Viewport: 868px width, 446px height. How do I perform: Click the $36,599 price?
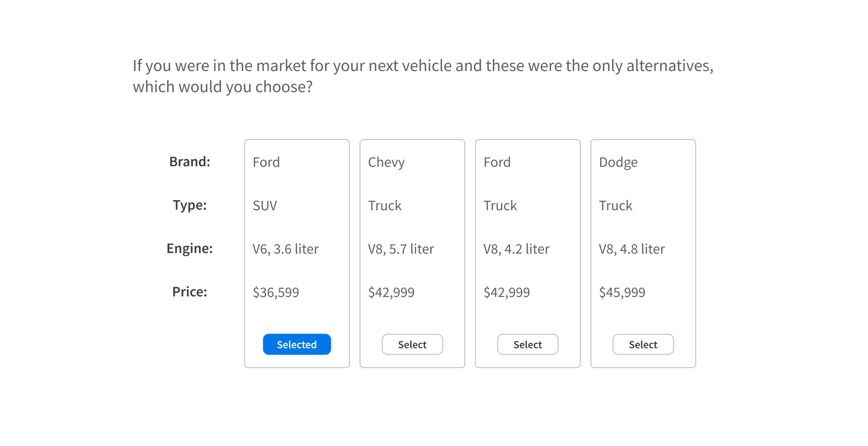[276, 292]
